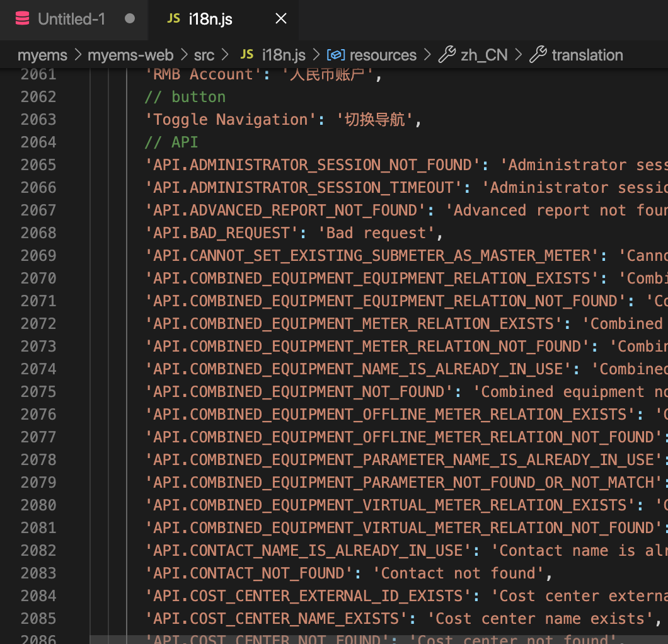Click the pink database icon on Untitled-1 tab
Viewport: 668px width, 644px height.
[22, 18]
